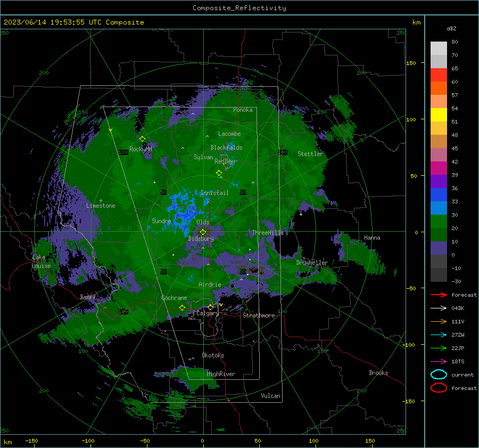Viewport: 479px width, 448px height.
Task: Click the yellow 54 dBZ color swatch
Action: coord(439,115)
